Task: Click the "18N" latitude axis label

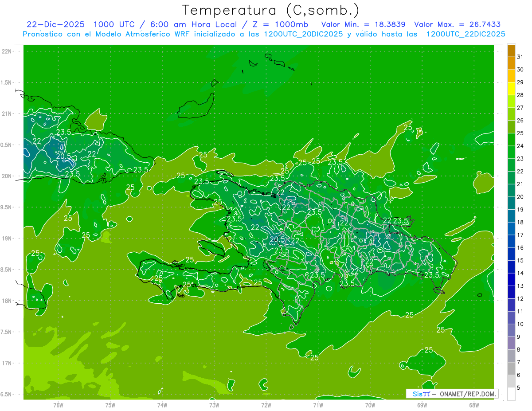Action: [x=7, y=301]
